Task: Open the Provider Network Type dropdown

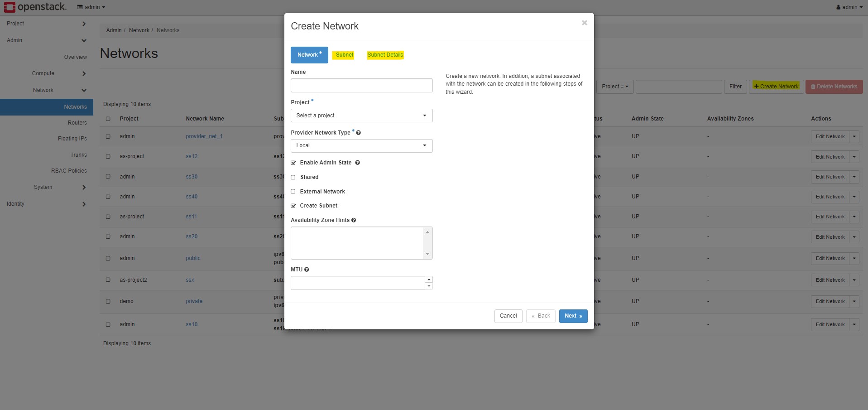Action: [361, 145]
